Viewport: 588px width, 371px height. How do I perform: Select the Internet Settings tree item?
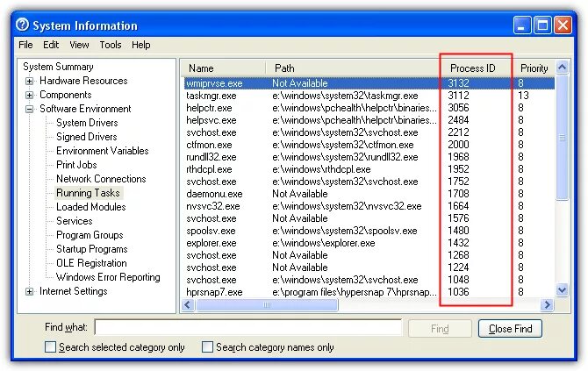coord(74,291)
